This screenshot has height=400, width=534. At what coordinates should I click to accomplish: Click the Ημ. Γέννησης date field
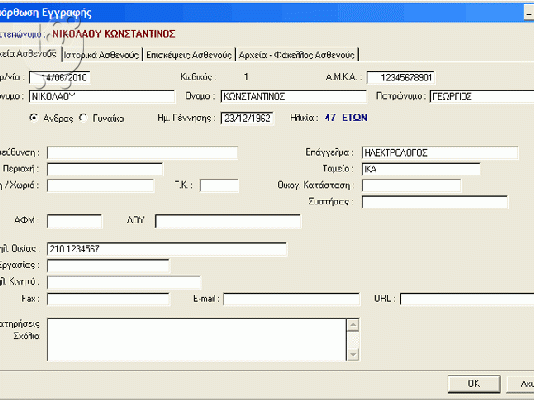(x=247, y=118)
